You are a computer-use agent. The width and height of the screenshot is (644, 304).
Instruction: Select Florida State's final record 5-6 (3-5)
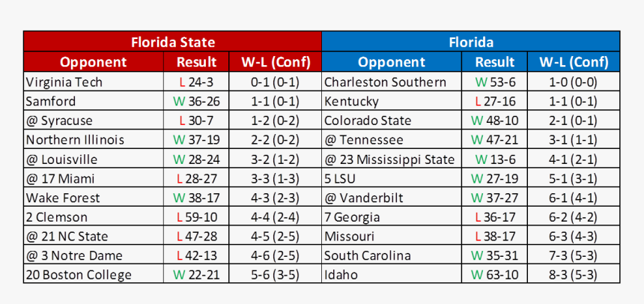click(275, 274)
